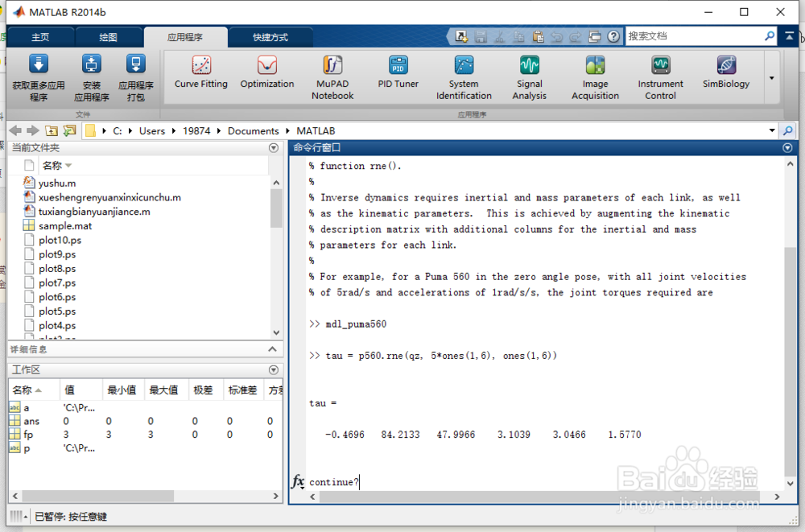Click the Undo arrow icon
This screenshot has height=532, width=805.
(556, 36)
